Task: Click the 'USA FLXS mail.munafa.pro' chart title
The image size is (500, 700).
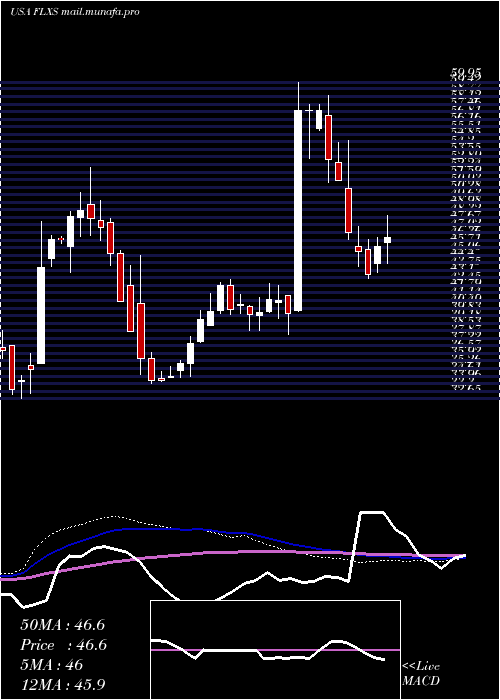Action: point(75,11)
